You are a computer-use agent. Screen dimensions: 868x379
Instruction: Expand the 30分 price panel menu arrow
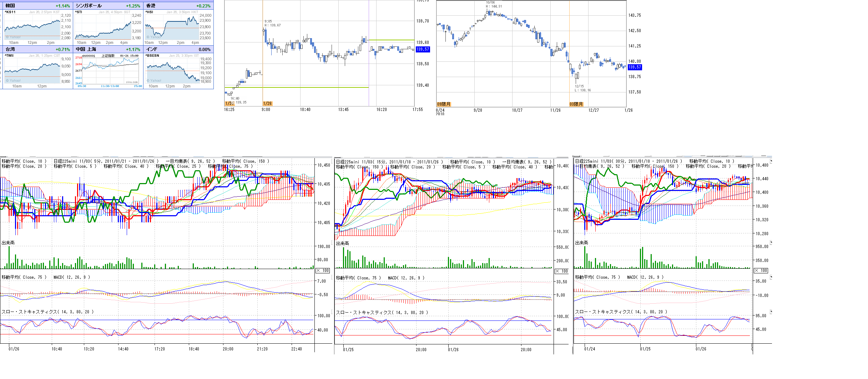tap(771, 161)
